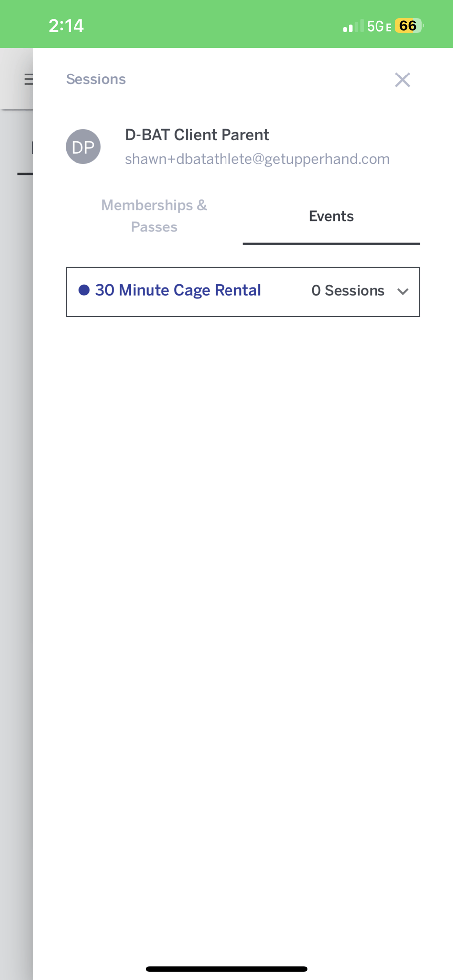Tap the 5GE network indicator
Viewport: 453px width, 980px height.
[378, 26]
